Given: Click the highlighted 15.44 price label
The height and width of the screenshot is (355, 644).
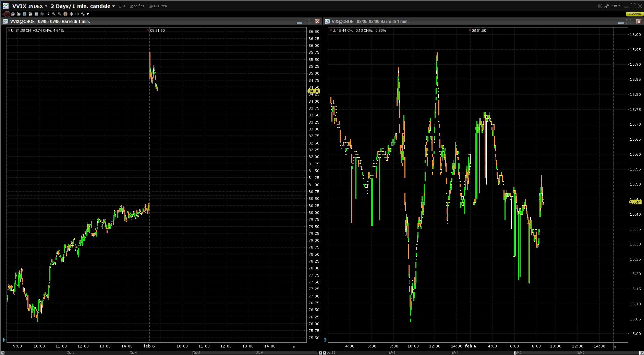Looking at the screenshot, I should [x=635, y=202].
